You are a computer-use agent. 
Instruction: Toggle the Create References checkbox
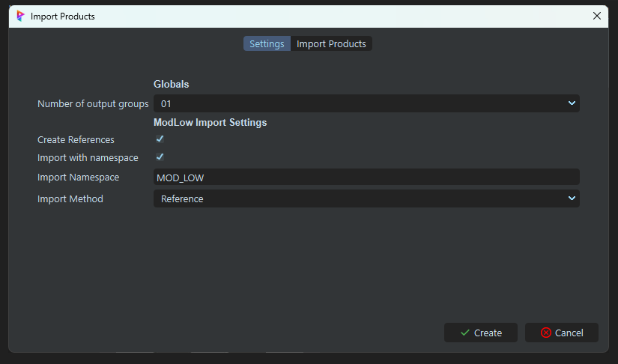[x=160, y=139]
